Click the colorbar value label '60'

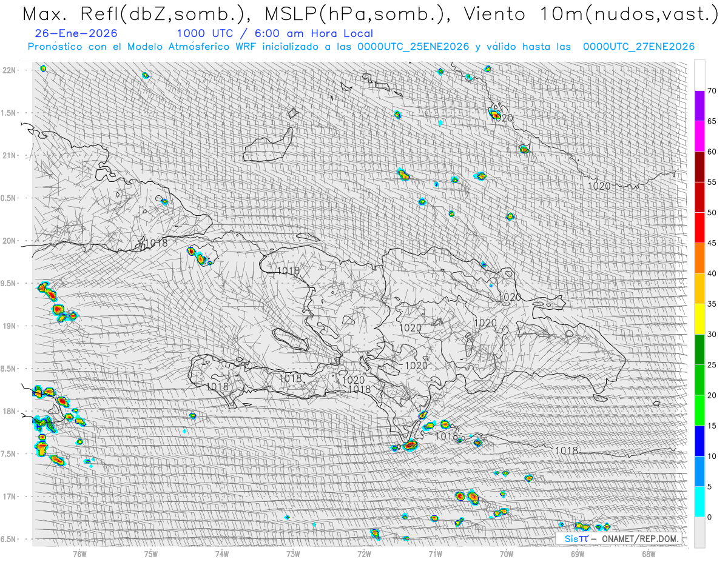tap(712, 152)
